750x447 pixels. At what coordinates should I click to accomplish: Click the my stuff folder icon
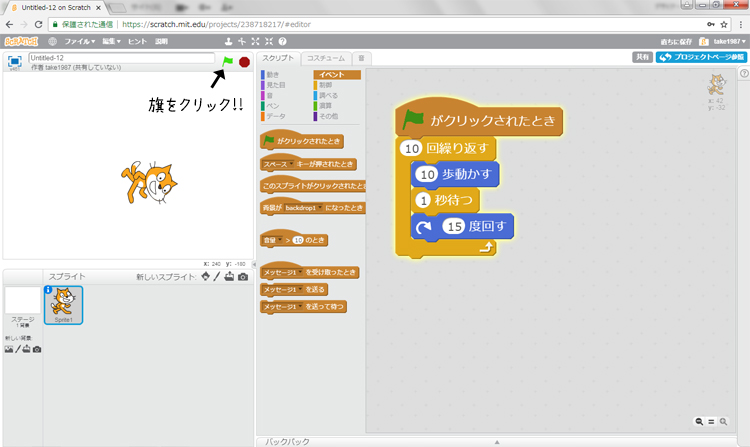(x=704, y=42)
